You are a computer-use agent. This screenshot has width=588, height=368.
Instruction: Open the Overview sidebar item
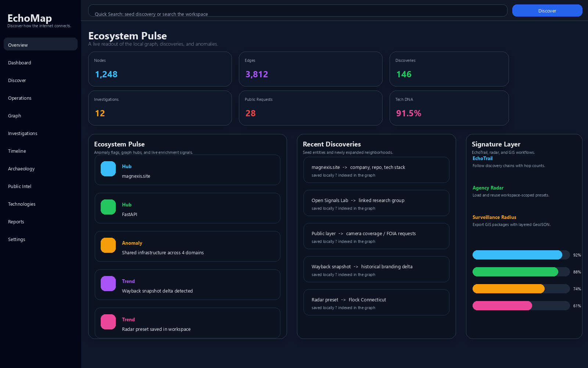pos(40,44)
